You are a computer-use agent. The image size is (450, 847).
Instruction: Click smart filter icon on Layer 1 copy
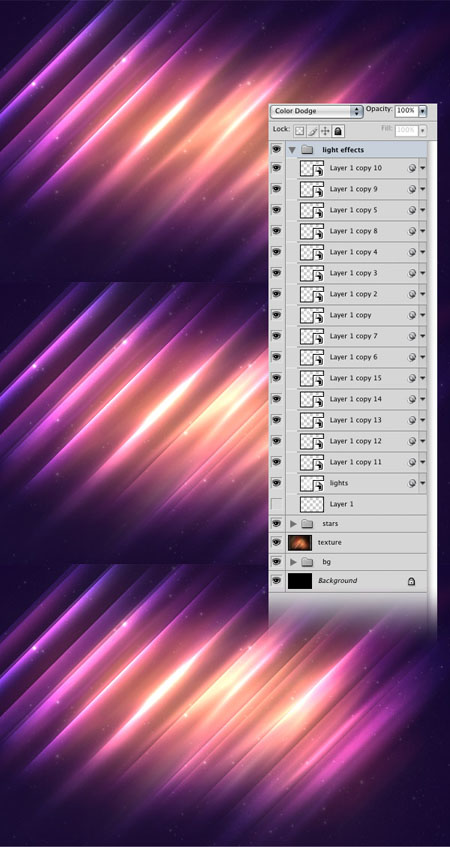coord(412,315)
